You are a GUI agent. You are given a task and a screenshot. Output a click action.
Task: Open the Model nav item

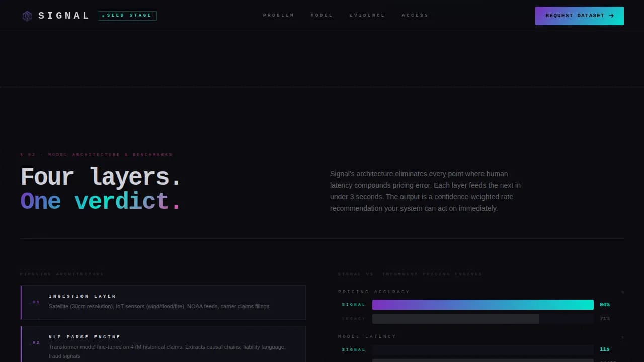(x=321, y=15)
